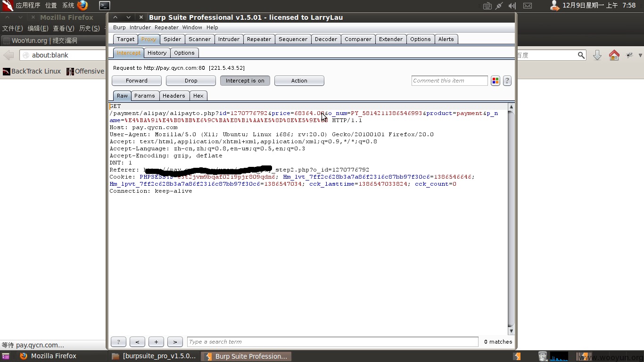Click the Offensive bookmark in Firefox
644x362 pixels.
click(85, 71)
